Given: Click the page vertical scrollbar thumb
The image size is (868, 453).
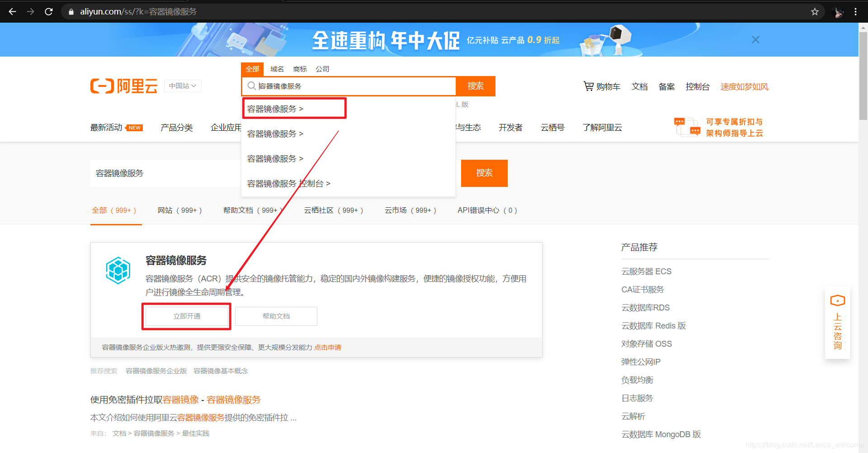Looking at the screenshot, I should 863,76.
